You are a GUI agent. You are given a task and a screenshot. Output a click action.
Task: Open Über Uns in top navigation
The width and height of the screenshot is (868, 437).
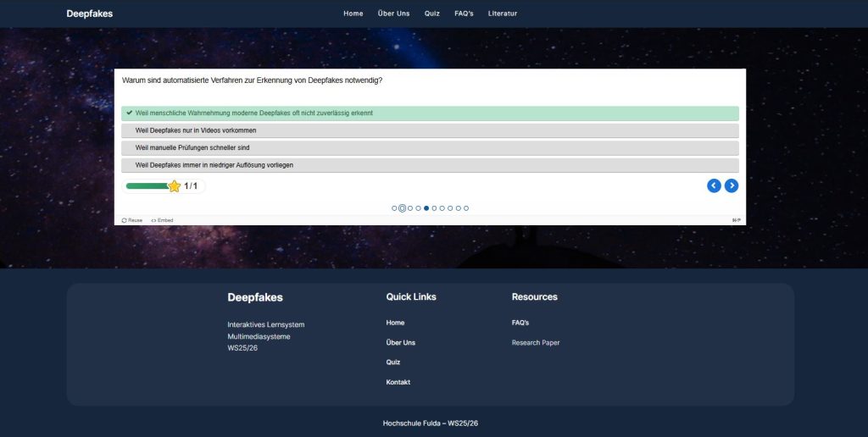click(x=393, y=14)
